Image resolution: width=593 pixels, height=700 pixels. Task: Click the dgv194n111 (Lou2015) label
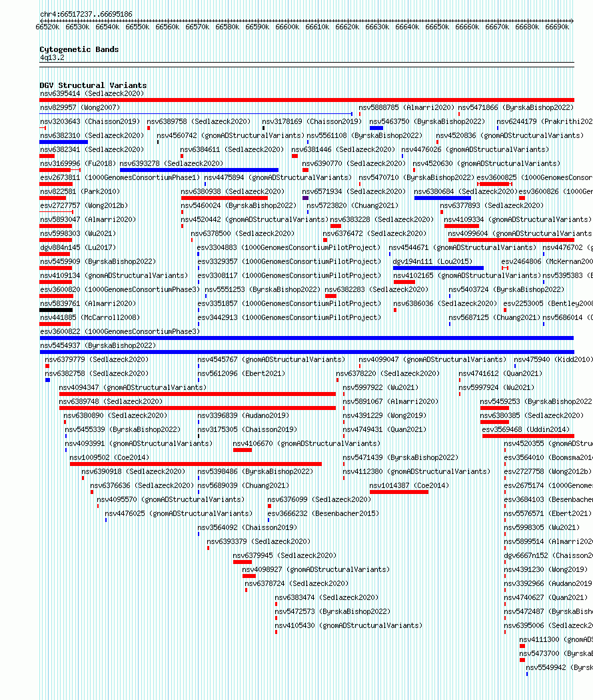tap(432, 261)
